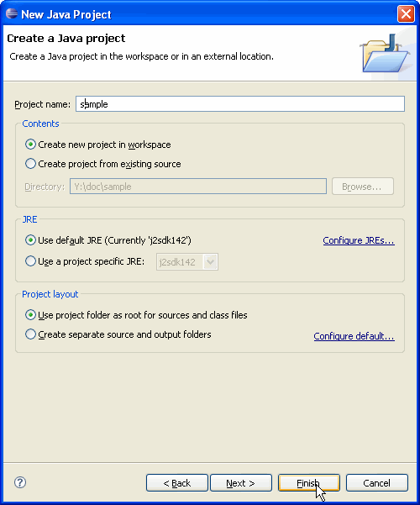
Task: Click the Back button
Action: click(177, 483)
